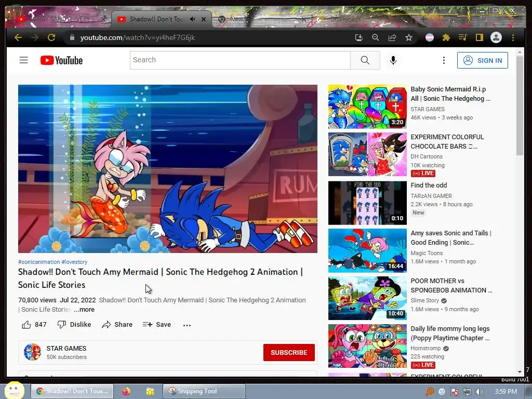The height and width of the screenshot is (399, 532).
Task: Open the zoom magnifier icon in address bar
Action: click(375, 37)
